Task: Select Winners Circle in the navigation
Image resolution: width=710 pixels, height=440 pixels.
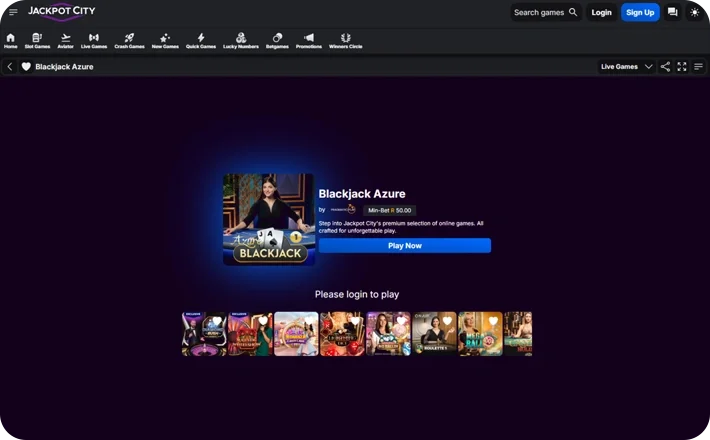Action: 345,41
